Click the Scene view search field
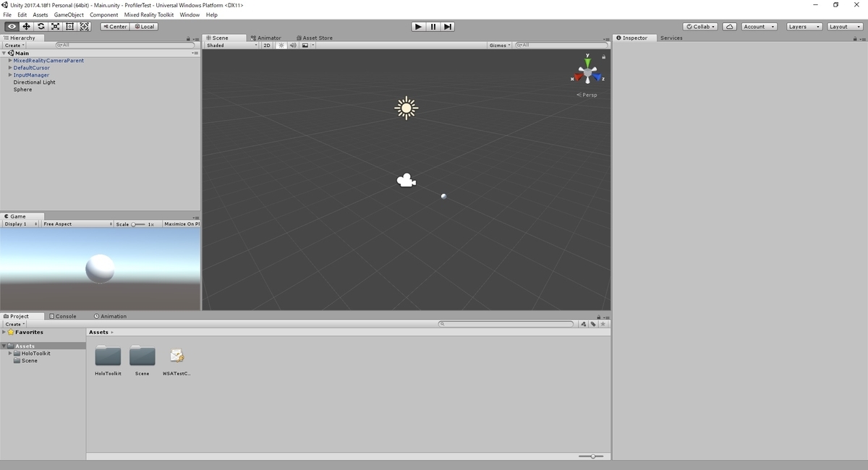This screenshot has width=868, height=470. click(561, 45)
